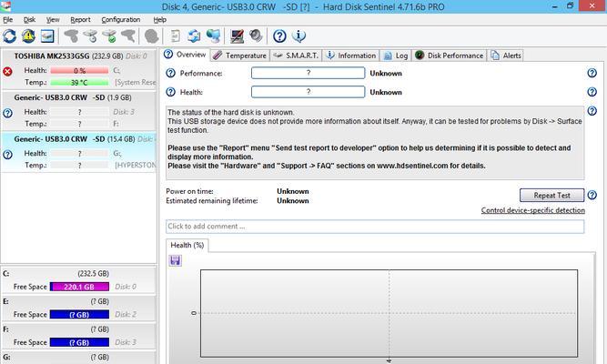
Task: Switch to the Information tab
Action: [x=350, y=56]
